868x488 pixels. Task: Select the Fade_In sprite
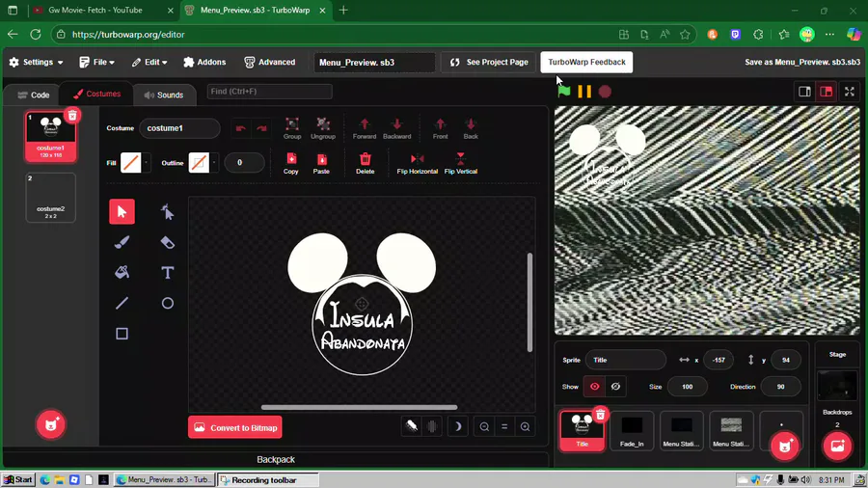[632, 430]
